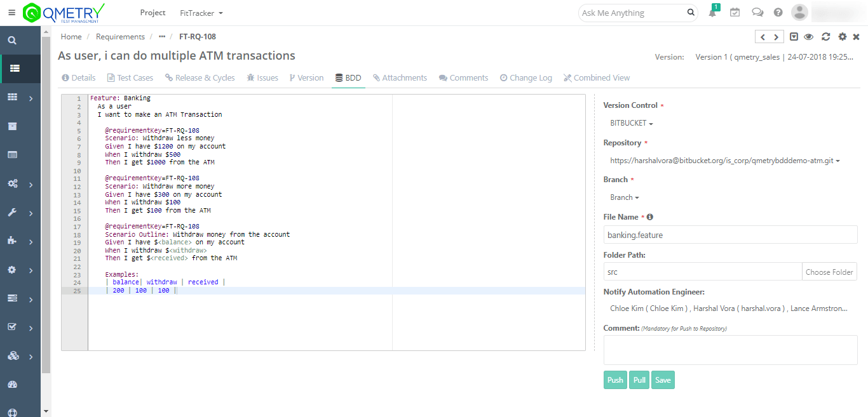The height and width of the screenshot is (417, 868).
Task: Refresh the requirement with the sync icon
Action: pos(826,37)
